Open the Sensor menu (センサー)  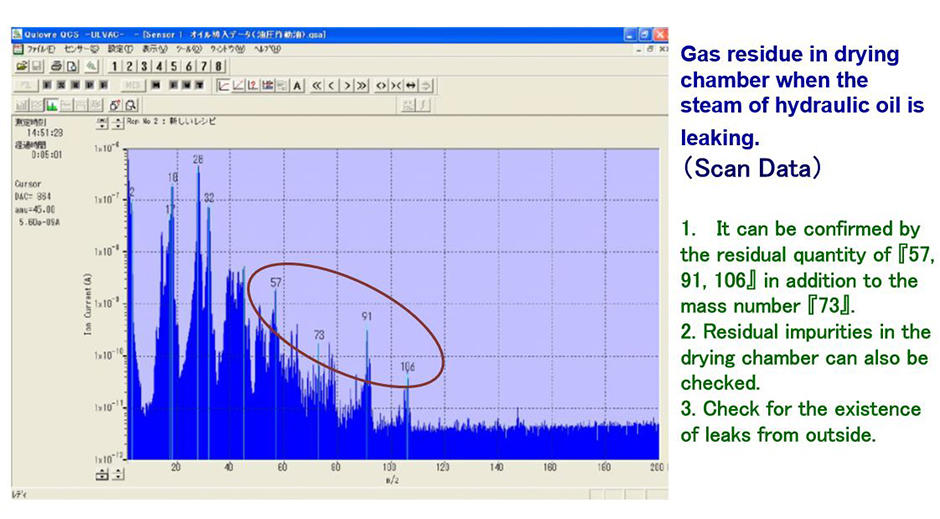click(x=81, y=48)
